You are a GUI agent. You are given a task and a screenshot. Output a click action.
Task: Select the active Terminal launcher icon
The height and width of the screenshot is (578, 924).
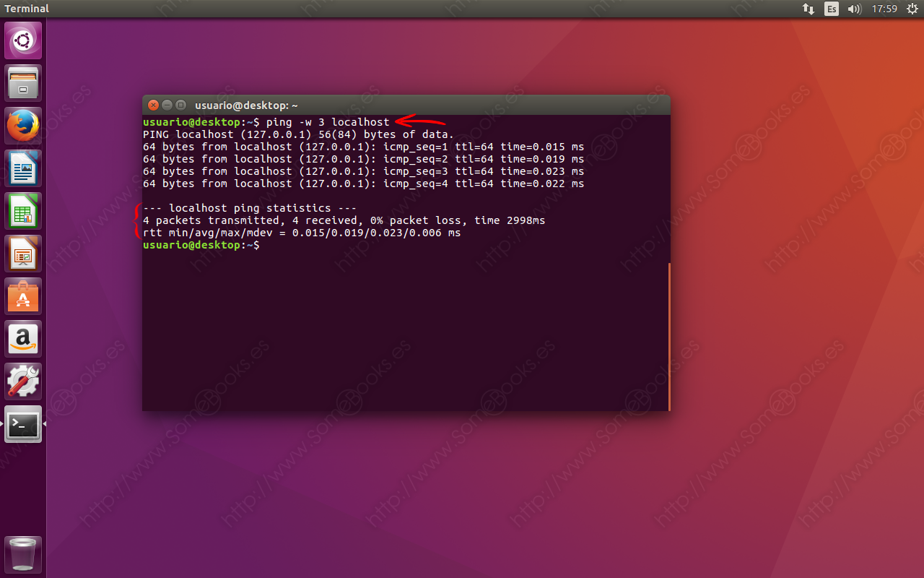[22, 425]
